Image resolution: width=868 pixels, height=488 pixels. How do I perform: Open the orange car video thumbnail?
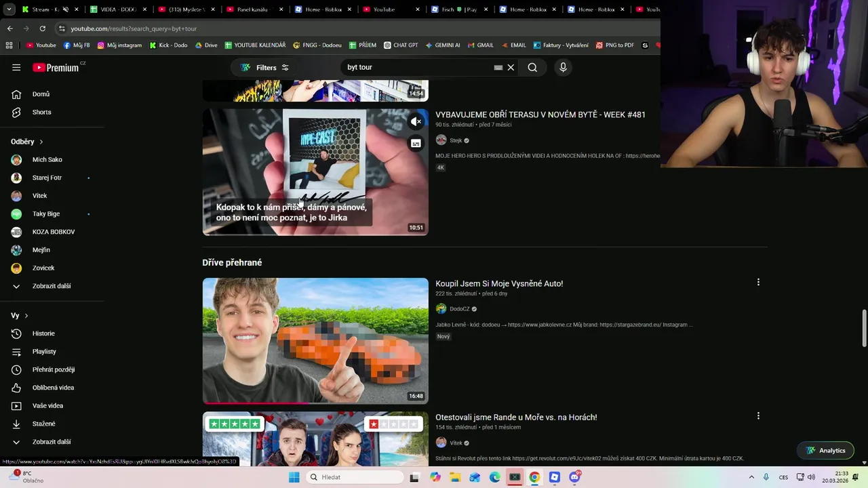click(315, 341)
